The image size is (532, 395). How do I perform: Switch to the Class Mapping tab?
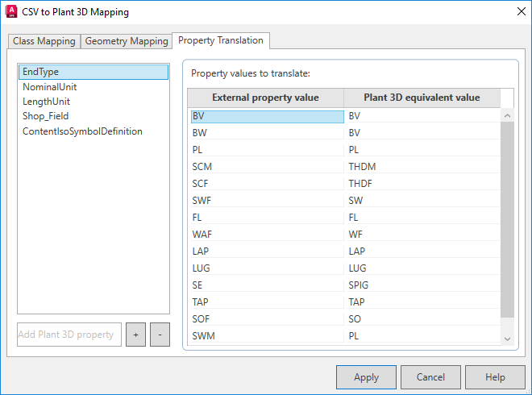[44, 41]
